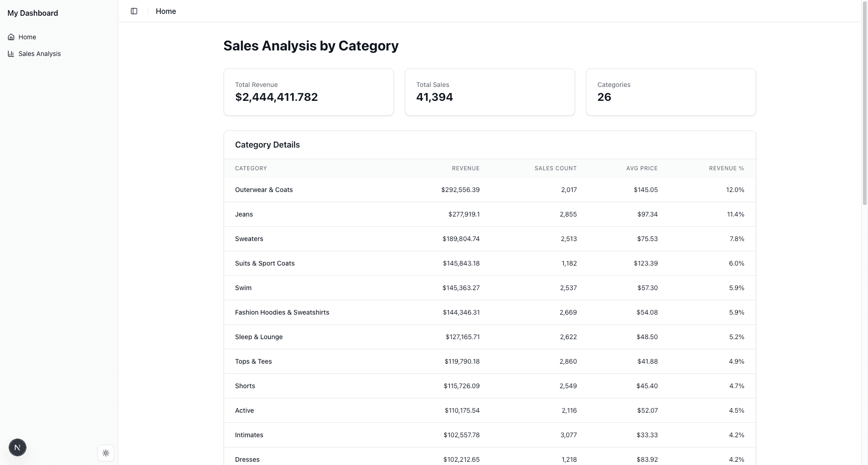
Task: Click the vertical page scrollbar
Action: click(864, 102)
